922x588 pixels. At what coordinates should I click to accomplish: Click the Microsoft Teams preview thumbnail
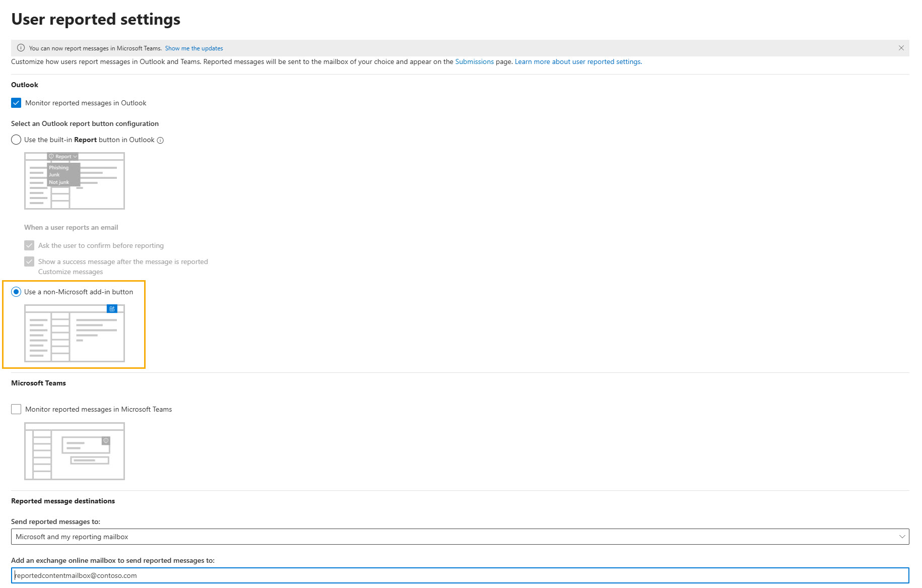[75, 451]
